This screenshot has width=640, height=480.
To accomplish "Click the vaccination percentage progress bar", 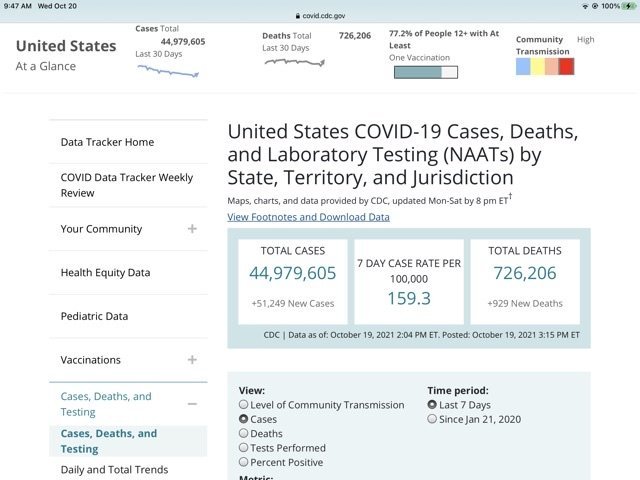I will pyautogui.click(x=425, y=72).
